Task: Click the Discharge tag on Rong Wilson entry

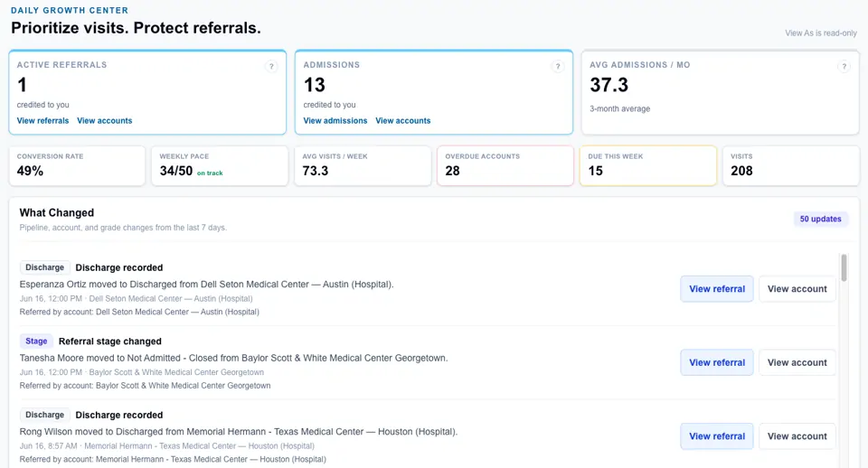Action: tap(45, 415)
